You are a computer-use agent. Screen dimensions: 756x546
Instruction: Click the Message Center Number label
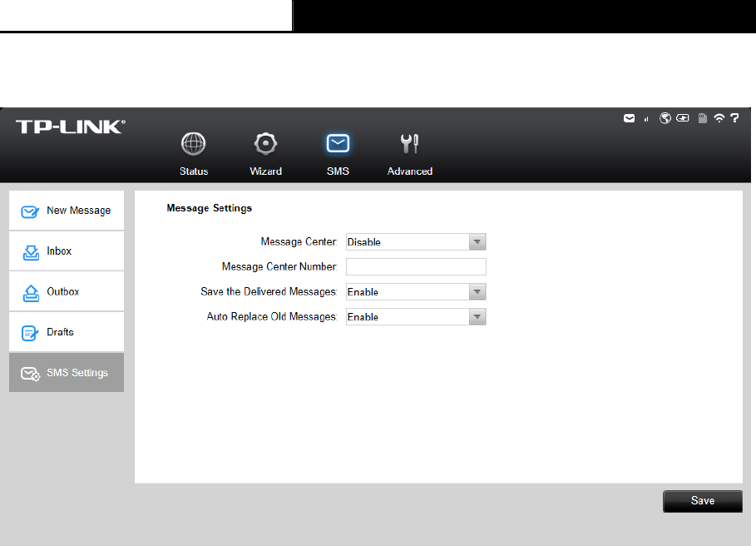(x=279, y=266)
